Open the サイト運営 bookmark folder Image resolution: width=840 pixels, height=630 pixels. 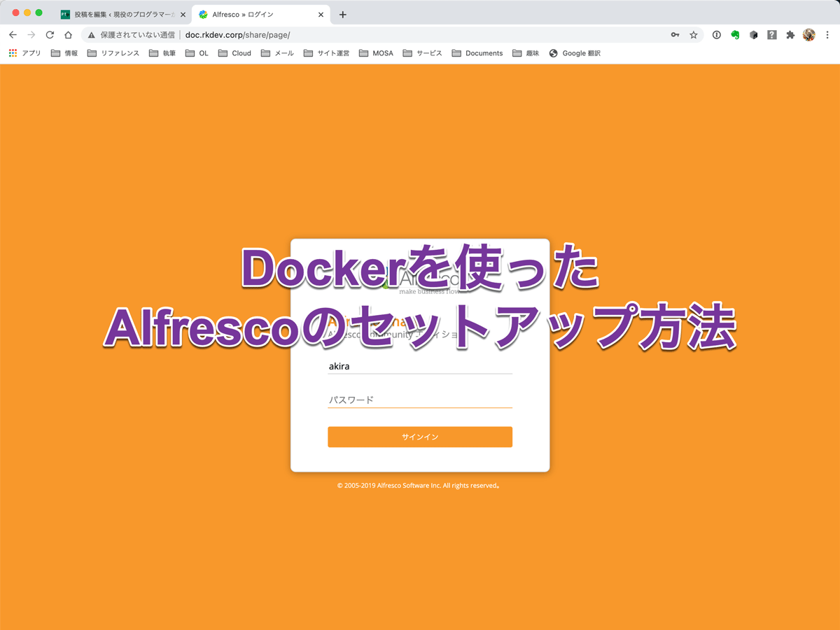tap(326, 53)
